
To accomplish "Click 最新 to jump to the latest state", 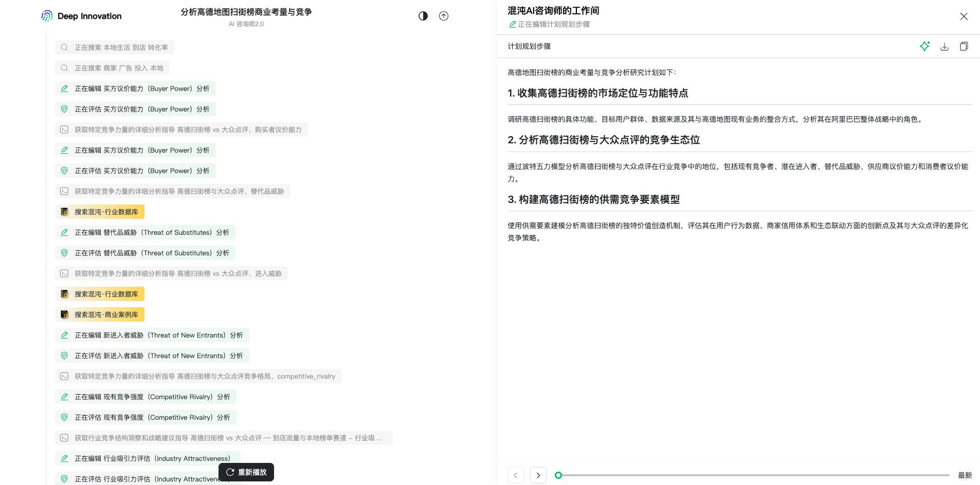I will [966, 475].
